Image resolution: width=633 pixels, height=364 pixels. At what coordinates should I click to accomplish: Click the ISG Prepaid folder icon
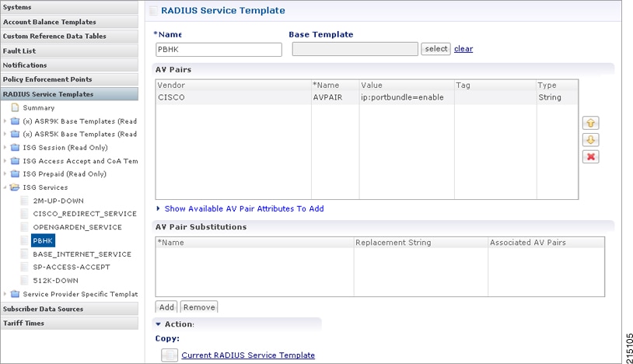[15, 174]
